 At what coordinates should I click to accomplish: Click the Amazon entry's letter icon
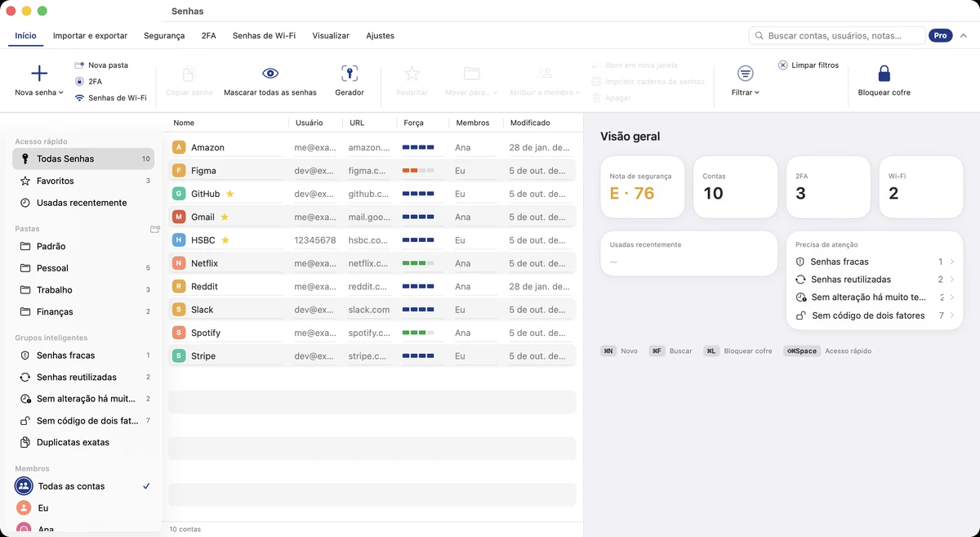[x=179, y=147]
